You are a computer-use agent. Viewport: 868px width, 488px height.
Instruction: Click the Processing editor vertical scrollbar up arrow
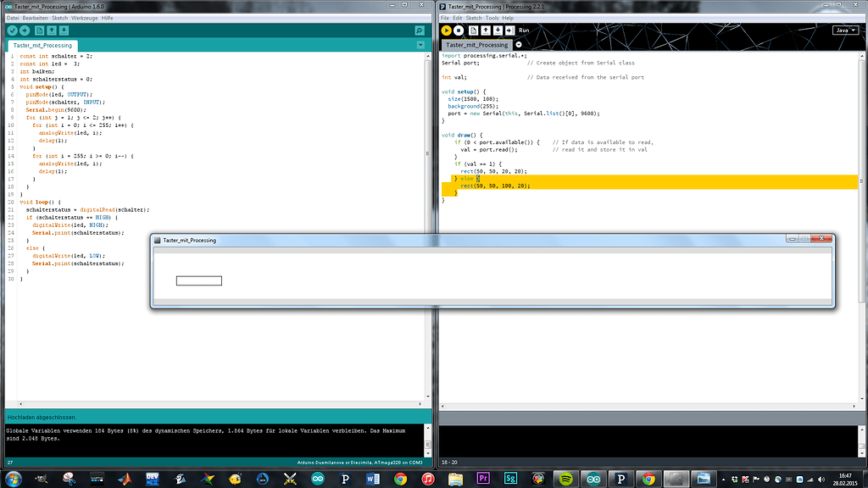[x=862, y=56]
